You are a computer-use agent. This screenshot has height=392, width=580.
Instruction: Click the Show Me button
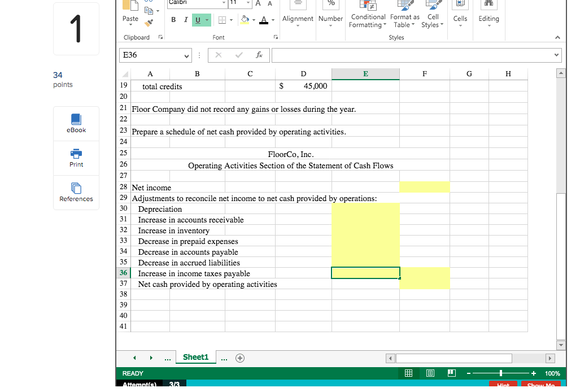click(541, 384)
